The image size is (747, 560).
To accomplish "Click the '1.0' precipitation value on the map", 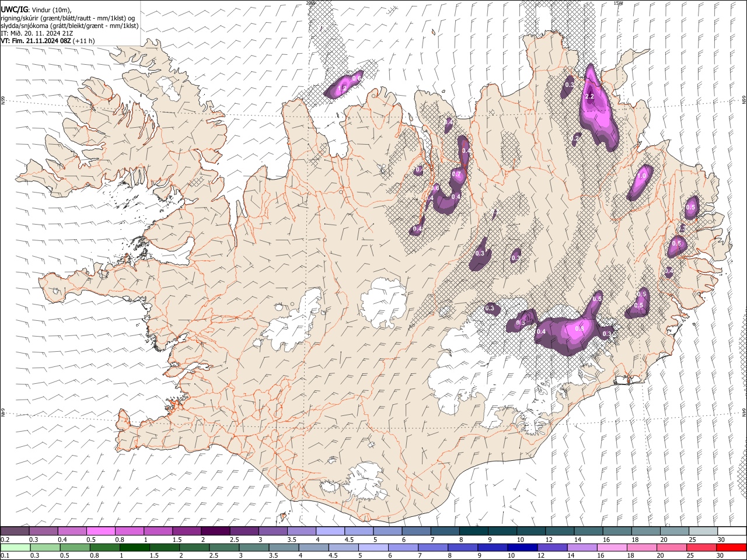I will tap(643, 175).
